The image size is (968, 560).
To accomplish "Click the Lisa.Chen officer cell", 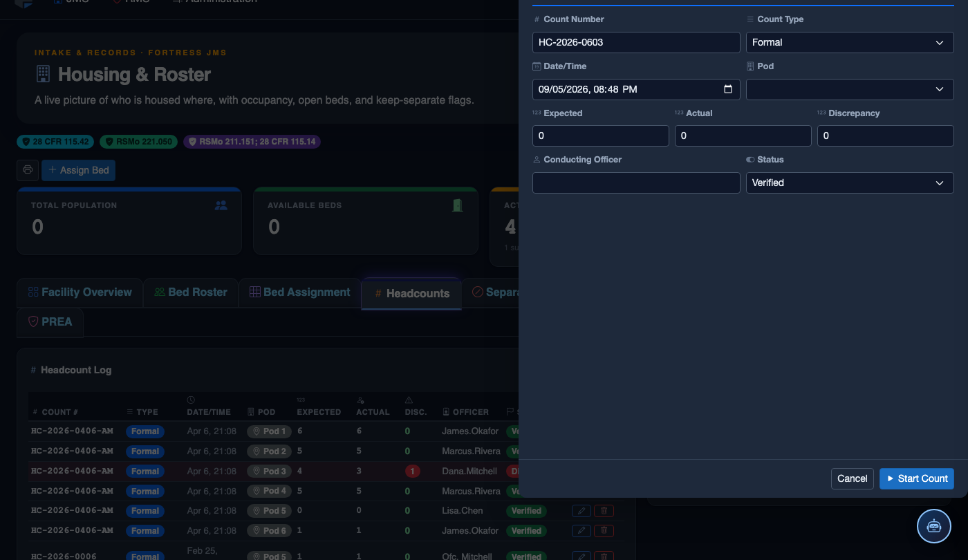I will (463, 511).
